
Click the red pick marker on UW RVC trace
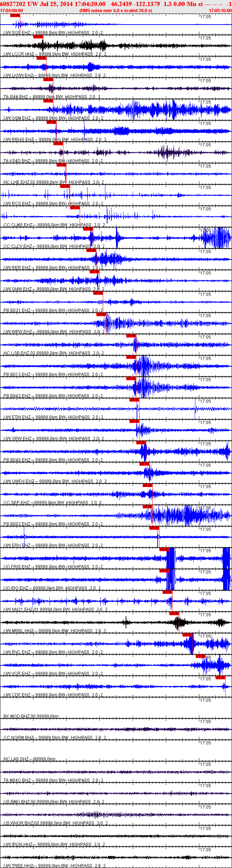click(x=188, y=634)
